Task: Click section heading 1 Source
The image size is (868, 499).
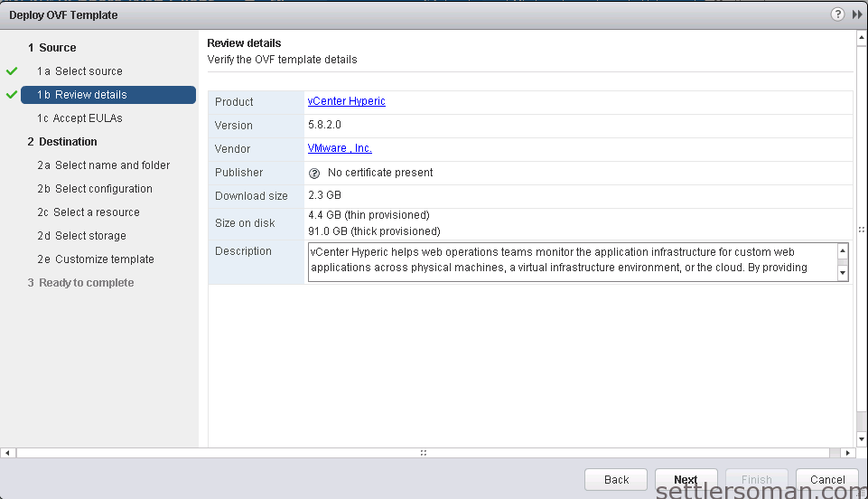Action: point(52,48)
